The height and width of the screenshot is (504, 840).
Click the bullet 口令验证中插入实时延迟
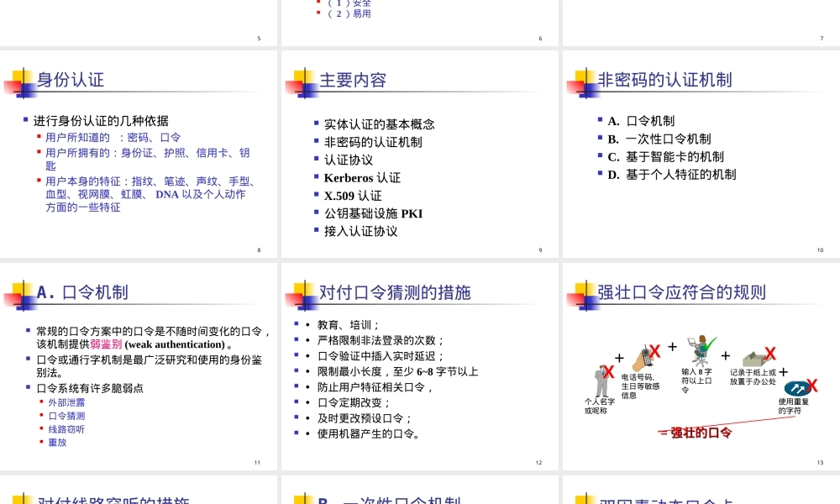[x=381, y=356]
